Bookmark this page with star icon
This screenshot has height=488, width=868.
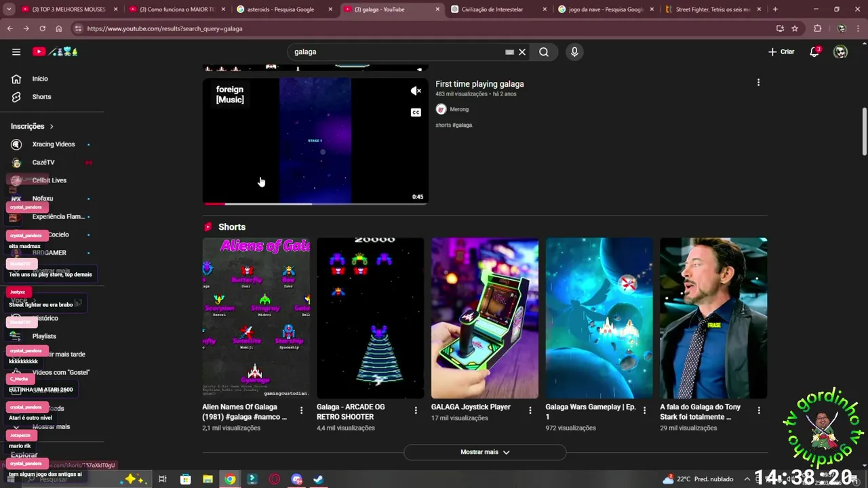click(x=795, y=28)
